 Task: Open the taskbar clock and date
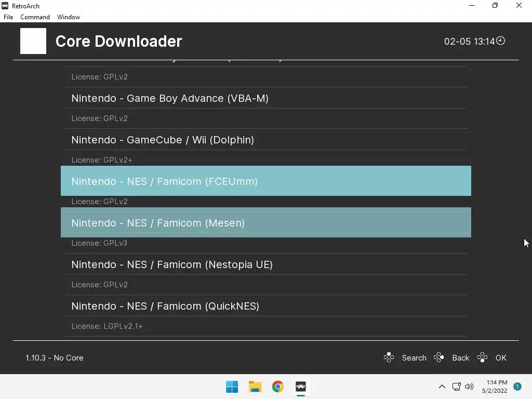495,387
